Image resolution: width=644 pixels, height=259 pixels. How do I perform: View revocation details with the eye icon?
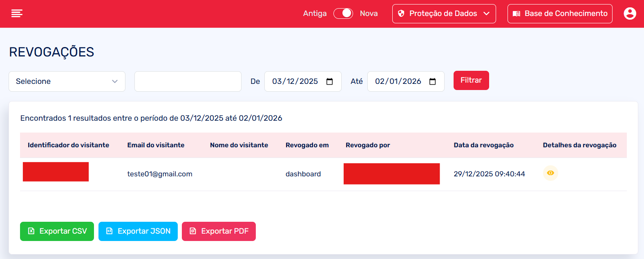[x=550, y=173]
